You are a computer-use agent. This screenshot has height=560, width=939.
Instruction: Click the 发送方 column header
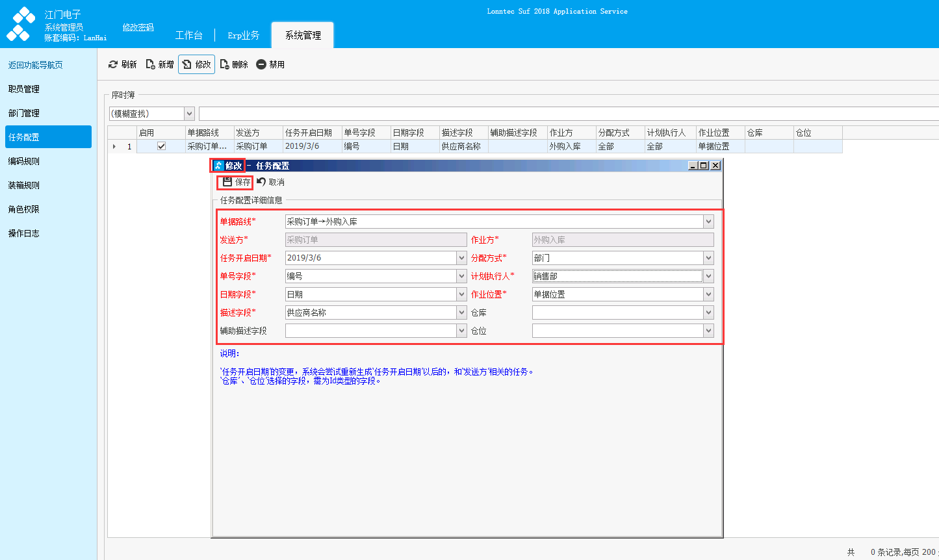259,133
